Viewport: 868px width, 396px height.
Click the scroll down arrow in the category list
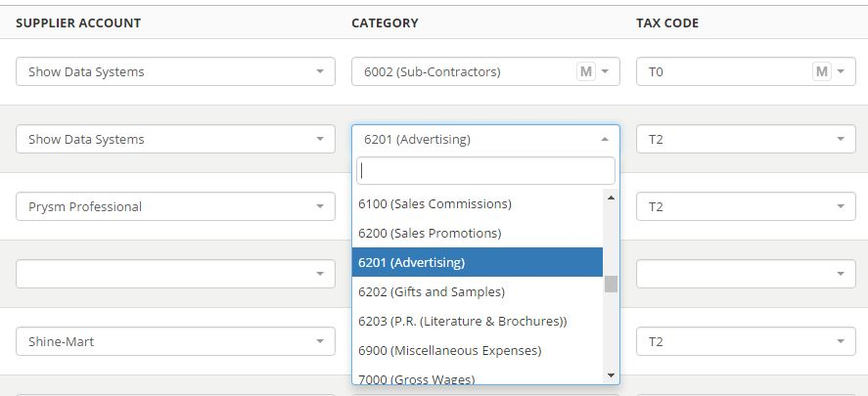pyautogui.click(x=612, y=375)
